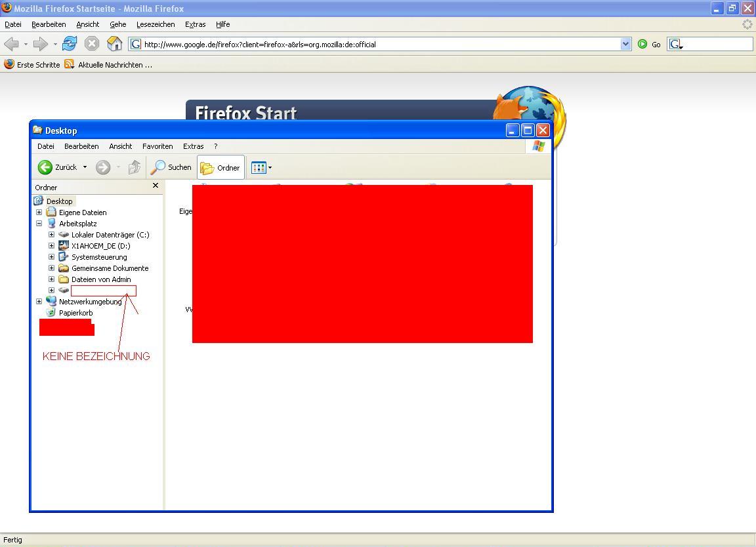Viewport: 756px width, 547px height.
Task: Select Papierkorb recycle bin
Action: coord(75,313)
